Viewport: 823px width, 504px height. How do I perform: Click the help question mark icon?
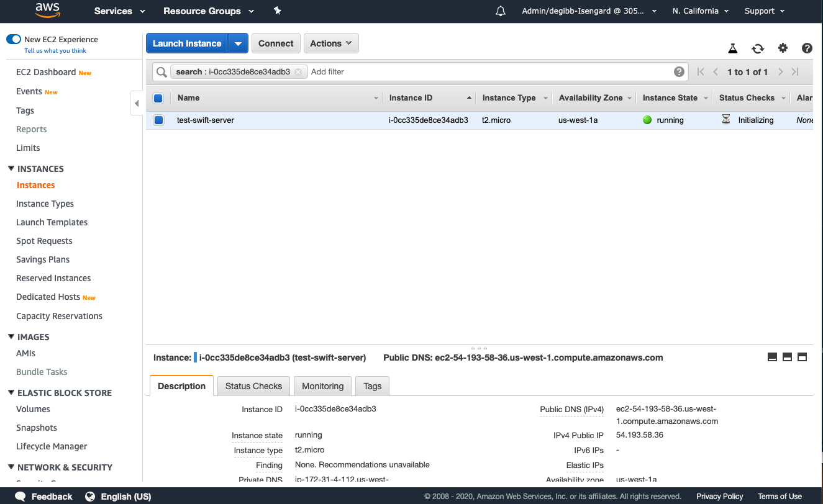click(x=807, y=48)
